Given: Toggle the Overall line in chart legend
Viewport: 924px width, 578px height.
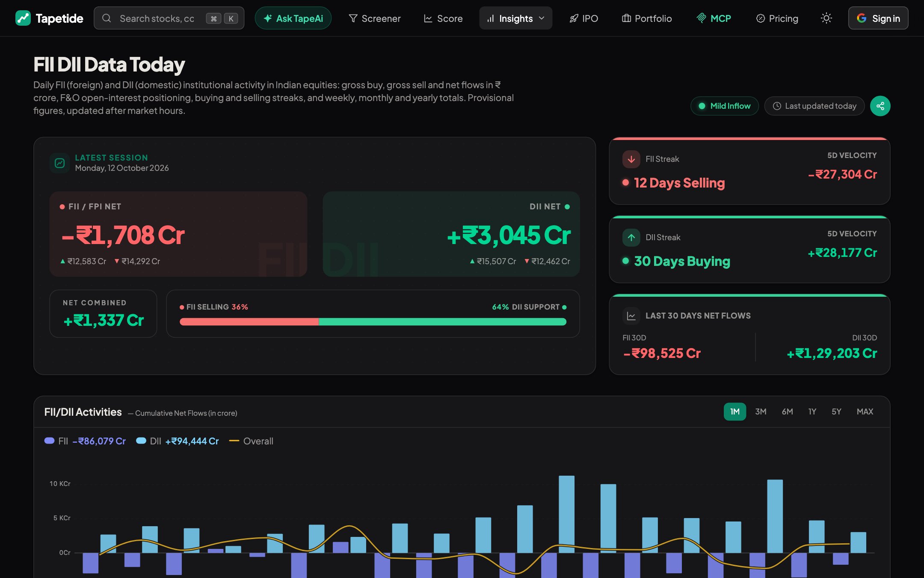Looking at the screenshot, I should (251, 441).
